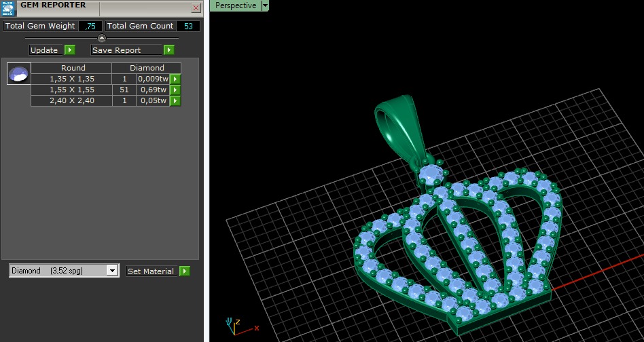Click the Round column header
644x342 pixels.
click(71, 68)
